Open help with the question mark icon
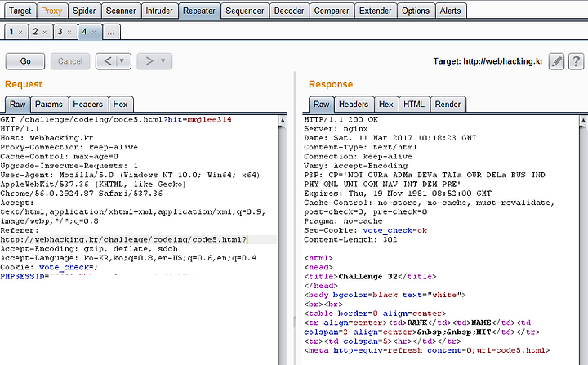 point(577,61)
